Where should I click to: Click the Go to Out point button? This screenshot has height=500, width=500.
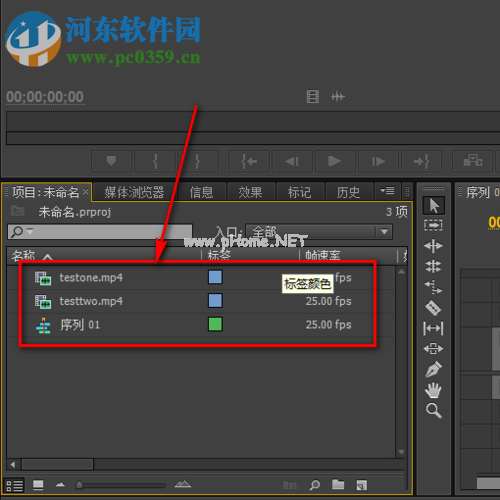(421, 161)
